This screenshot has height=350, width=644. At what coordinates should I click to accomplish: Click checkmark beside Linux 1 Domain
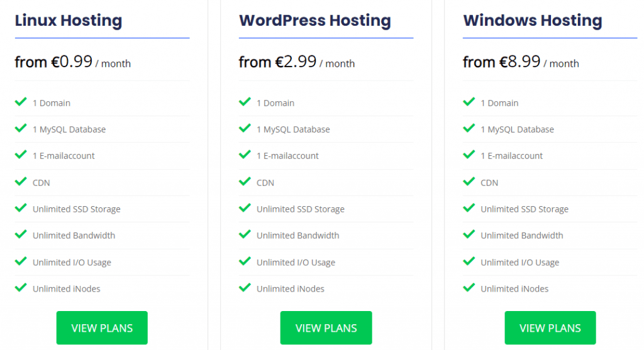tap(21, 102)
